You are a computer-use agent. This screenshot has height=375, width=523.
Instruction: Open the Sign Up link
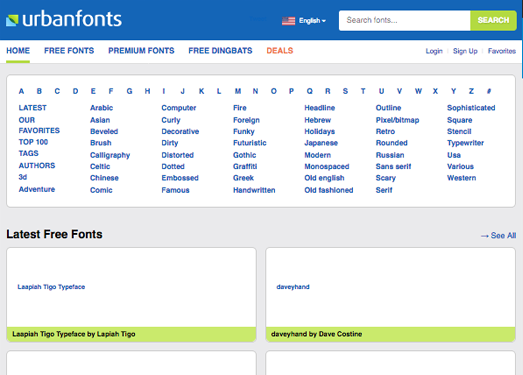click(465, 51)
